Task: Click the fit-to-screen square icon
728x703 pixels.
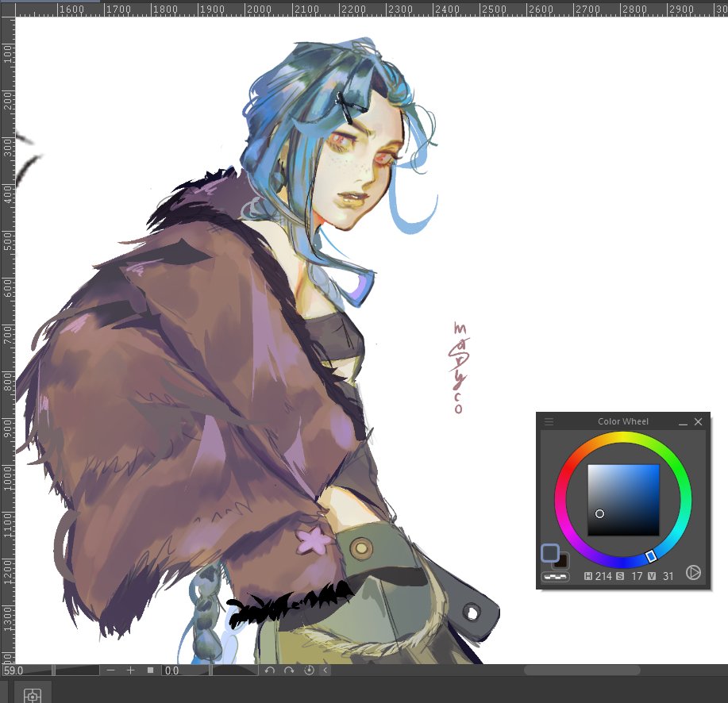Action: 150,670
